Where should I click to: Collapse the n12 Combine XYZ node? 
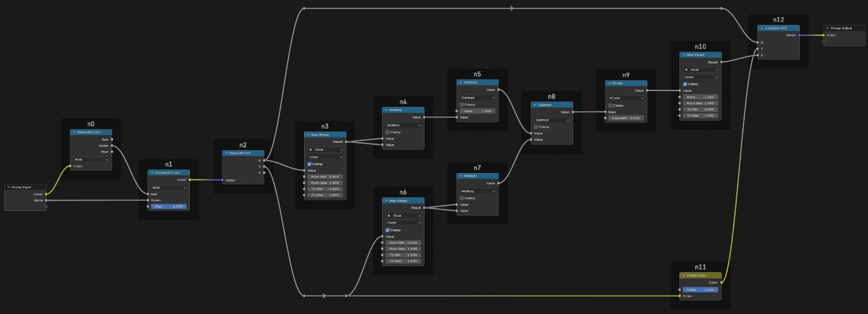(x=762, y=28)
